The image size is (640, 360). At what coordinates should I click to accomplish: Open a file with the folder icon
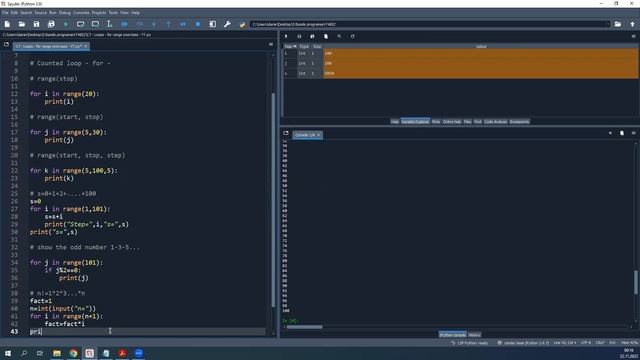pyautogui.click(x=22, y=24)
